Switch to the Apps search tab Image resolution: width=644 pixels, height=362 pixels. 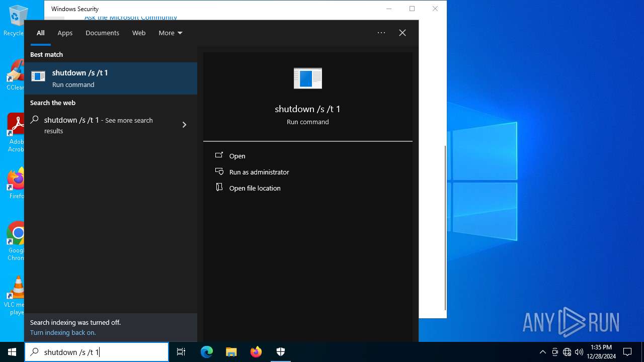[65, 33]
